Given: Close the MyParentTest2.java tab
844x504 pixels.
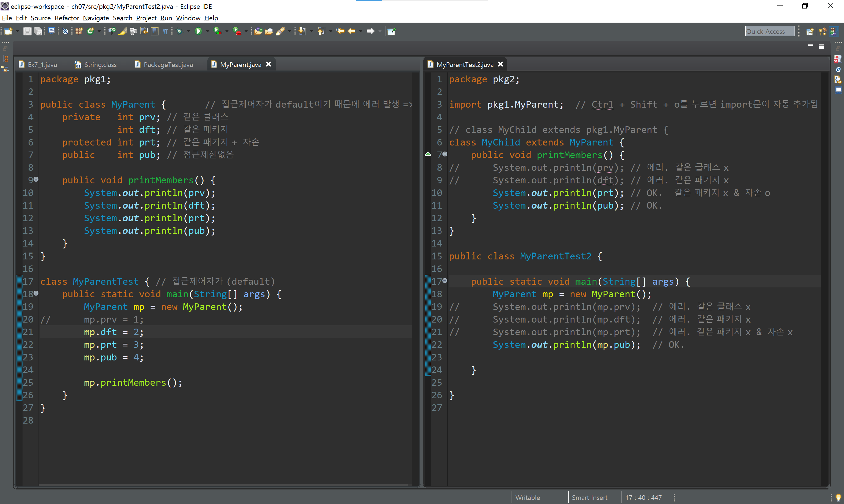Looking at the screenshot, I should [500, 64].
